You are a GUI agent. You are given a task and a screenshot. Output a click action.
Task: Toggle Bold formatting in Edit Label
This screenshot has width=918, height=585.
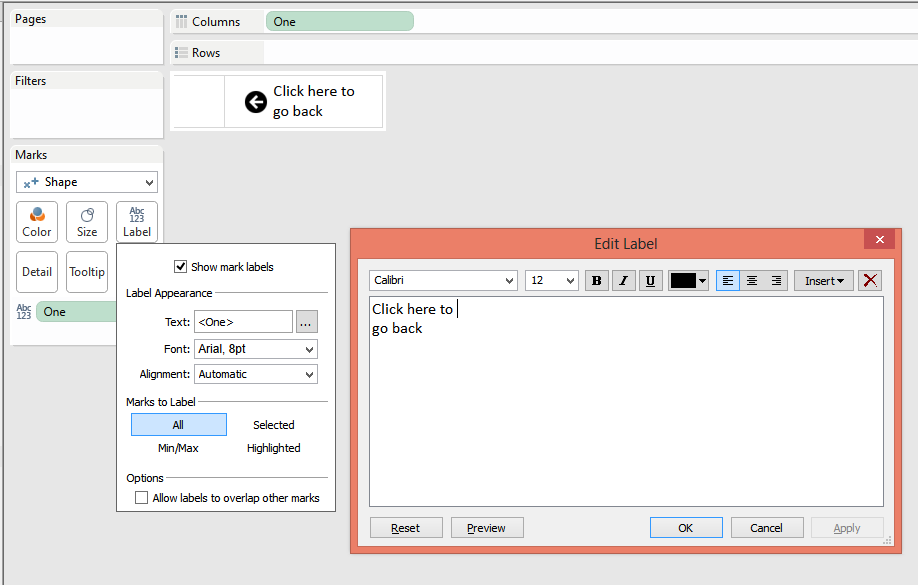(x=597, y=280)
